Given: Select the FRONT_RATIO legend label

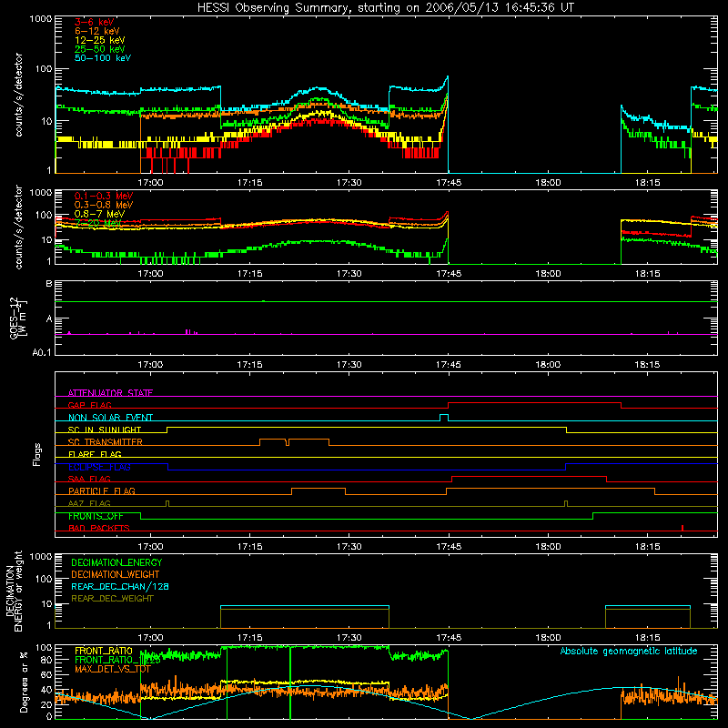Looking at the screenshot, I should pos(104,652).
